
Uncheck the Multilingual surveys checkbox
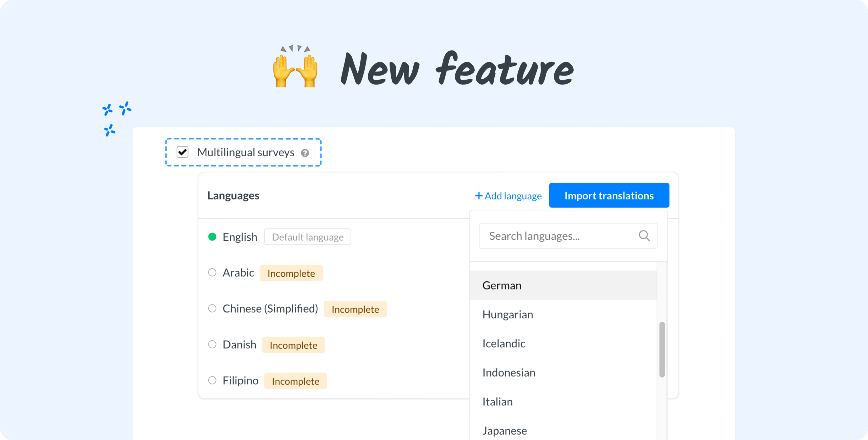pyautogui.click(x=182, y=152)
